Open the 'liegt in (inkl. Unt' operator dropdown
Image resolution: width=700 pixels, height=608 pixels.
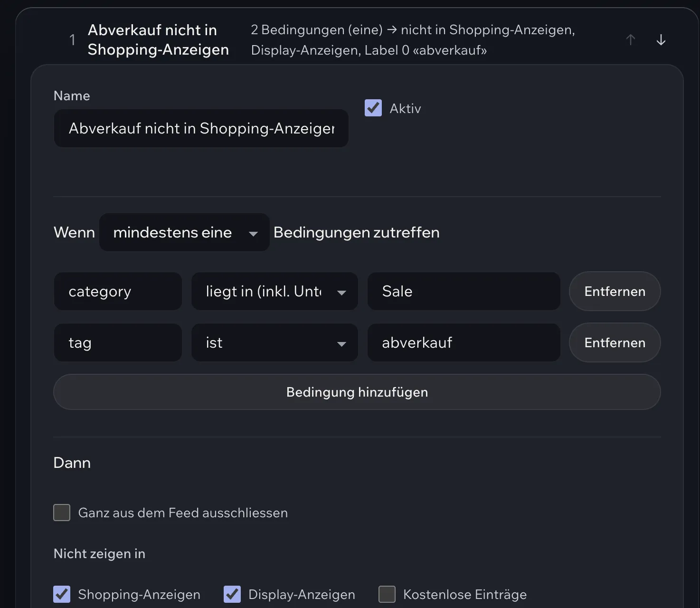click(274, 291)
